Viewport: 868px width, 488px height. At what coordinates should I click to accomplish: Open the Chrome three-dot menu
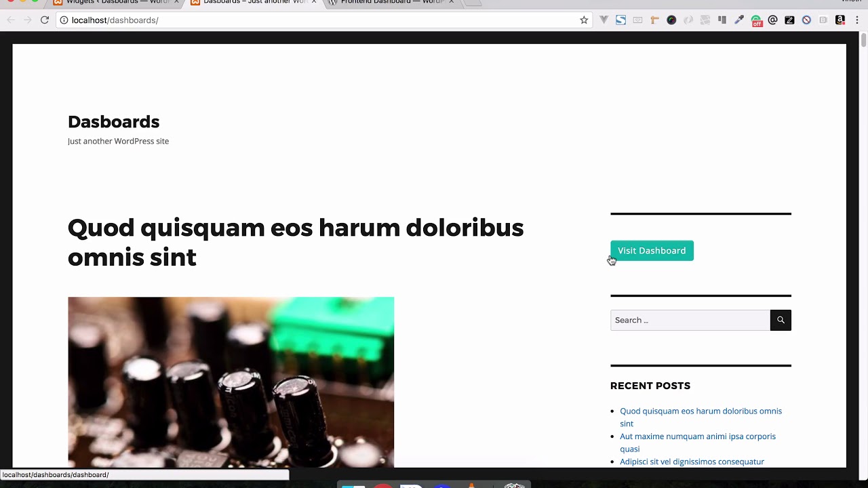857,20
